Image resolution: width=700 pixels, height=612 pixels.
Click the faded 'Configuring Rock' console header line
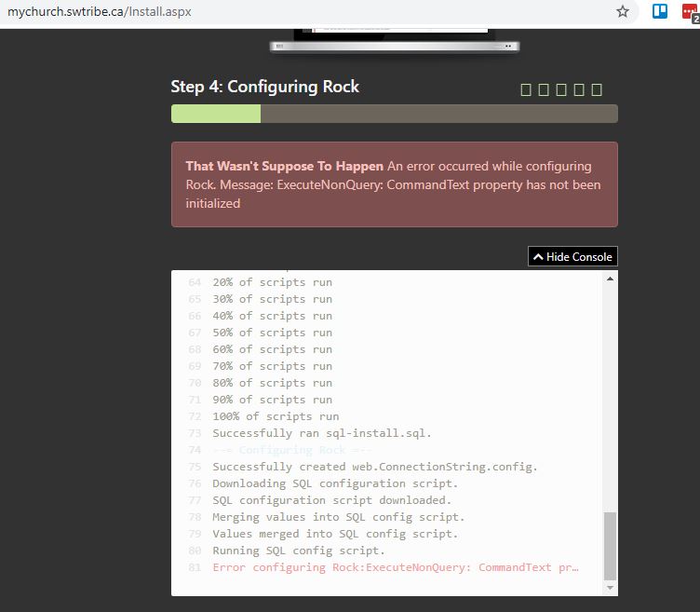pyautogui.click(x=292, y=450)
